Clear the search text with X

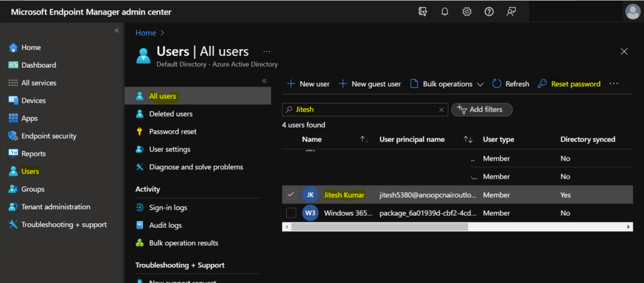coord(441,109)
